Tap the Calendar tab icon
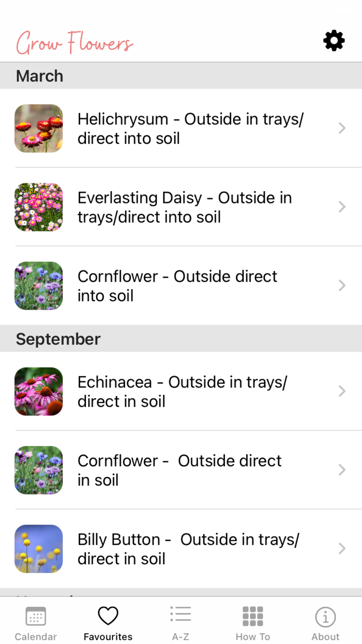362x644 pixels. tap(36, 616)
